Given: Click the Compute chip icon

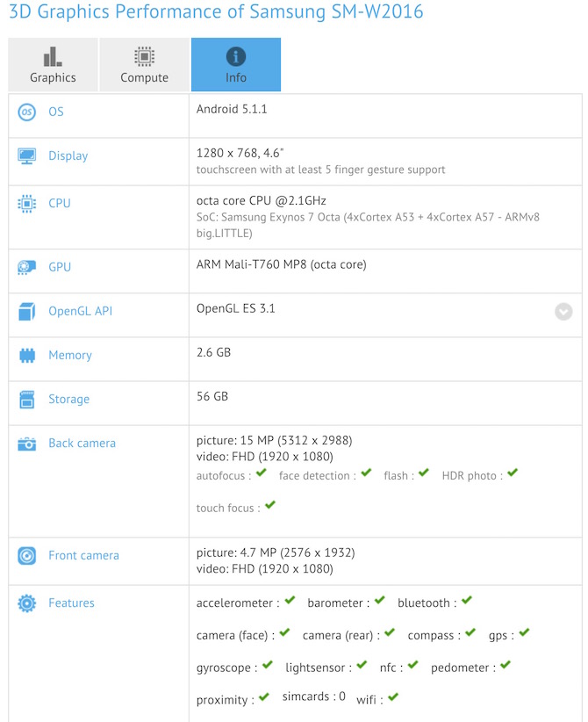Looking at the screenshot, I should [x=145, y=56].
